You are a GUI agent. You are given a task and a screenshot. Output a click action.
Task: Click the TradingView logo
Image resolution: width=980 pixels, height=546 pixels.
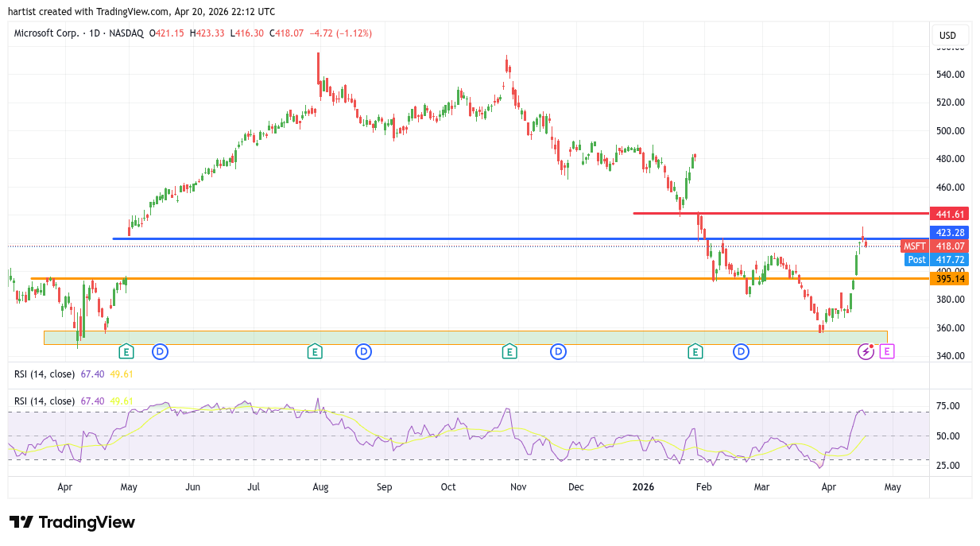72,522
